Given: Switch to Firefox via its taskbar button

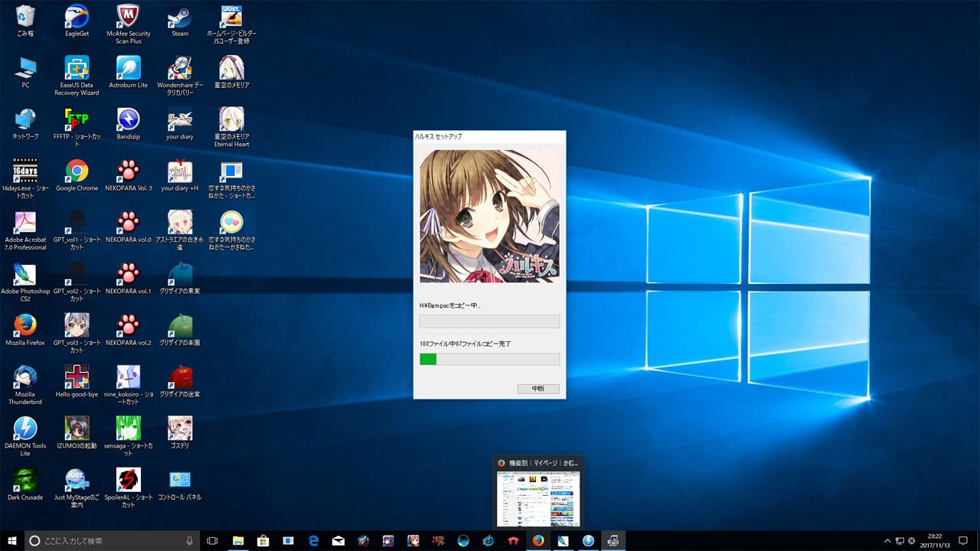Looking at the screenshot, I should tap(538, 540).
